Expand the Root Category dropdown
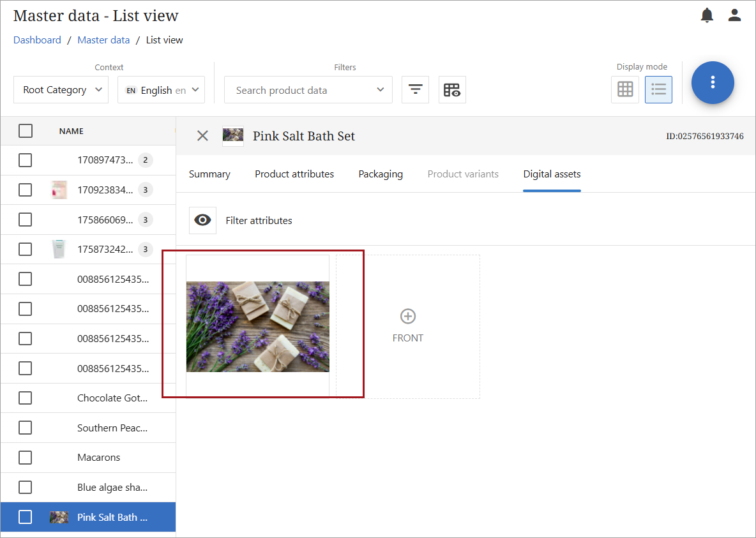The image size is (756, 538). 61,90
